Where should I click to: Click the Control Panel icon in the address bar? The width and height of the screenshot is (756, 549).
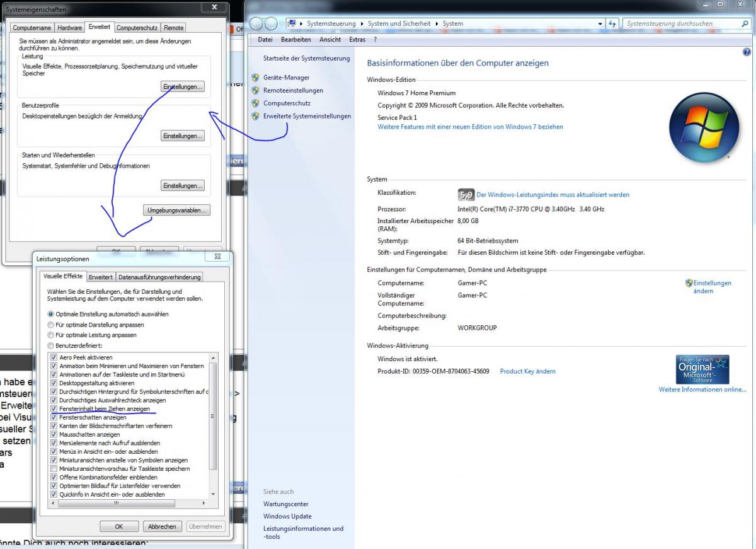pyautogui.click(x=292, y=23)
